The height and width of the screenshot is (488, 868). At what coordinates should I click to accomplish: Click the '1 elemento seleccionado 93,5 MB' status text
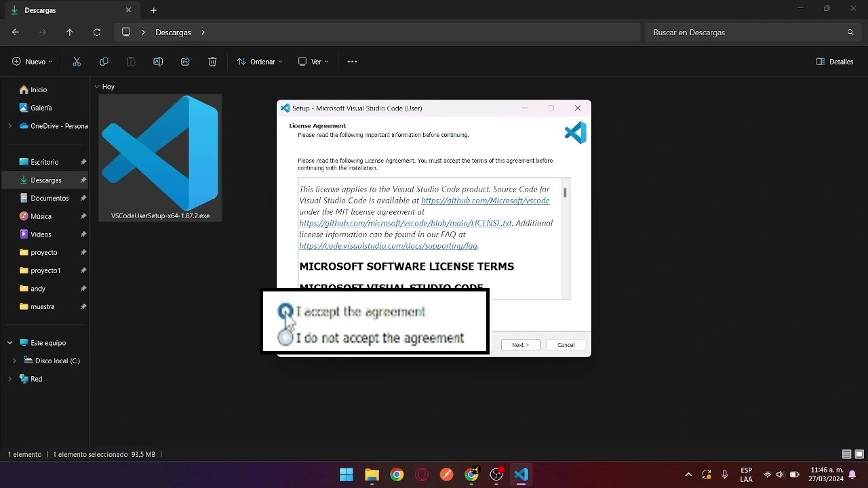click(x=104, y=454)
